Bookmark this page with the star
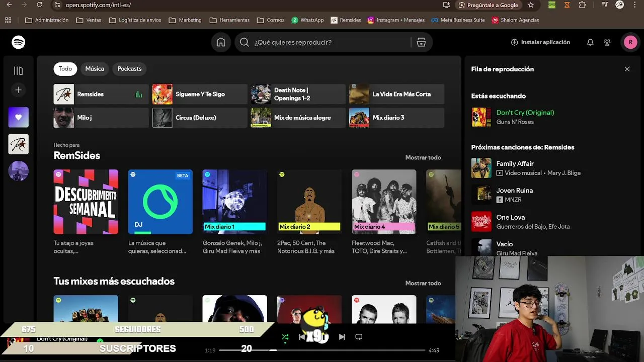The height and width of the screenshot is (362, 644). pyautogui.click(x=531, y=5)
